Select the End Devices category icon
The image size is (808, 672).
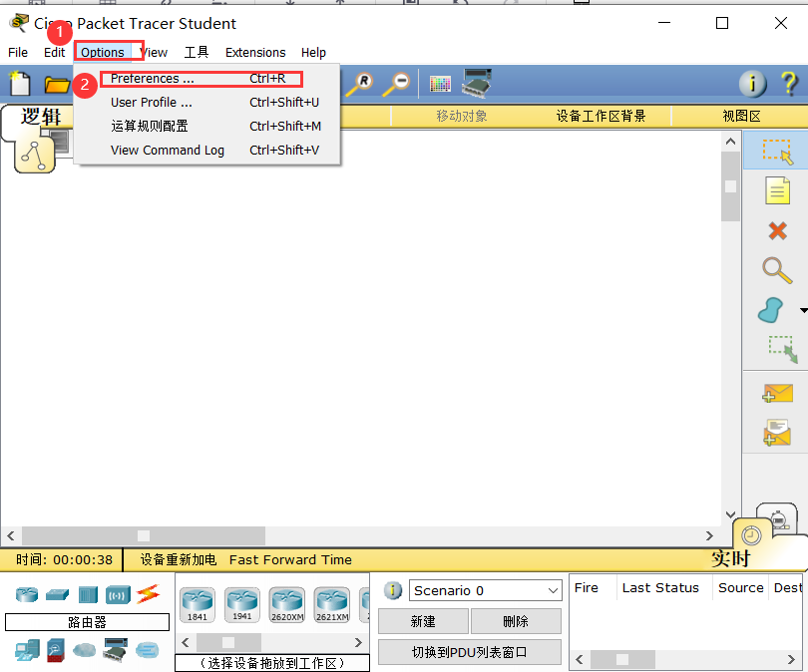click(27, 651)
